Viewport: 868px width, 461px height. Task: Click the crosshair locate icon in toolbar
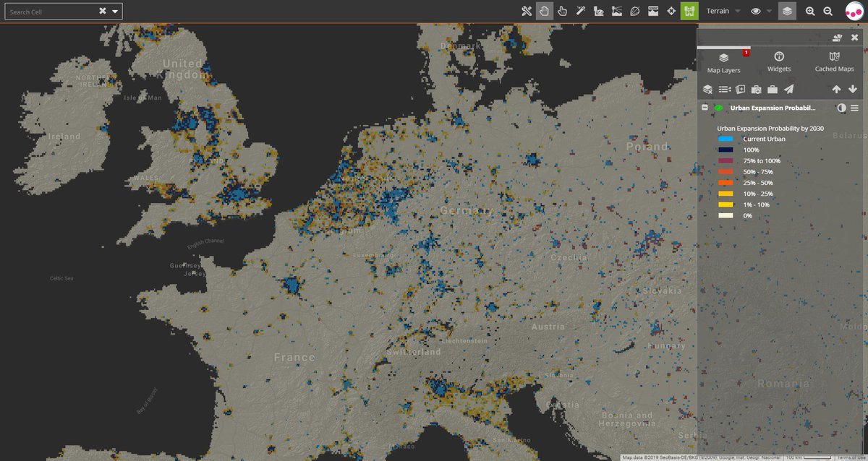tap(671, 11)
